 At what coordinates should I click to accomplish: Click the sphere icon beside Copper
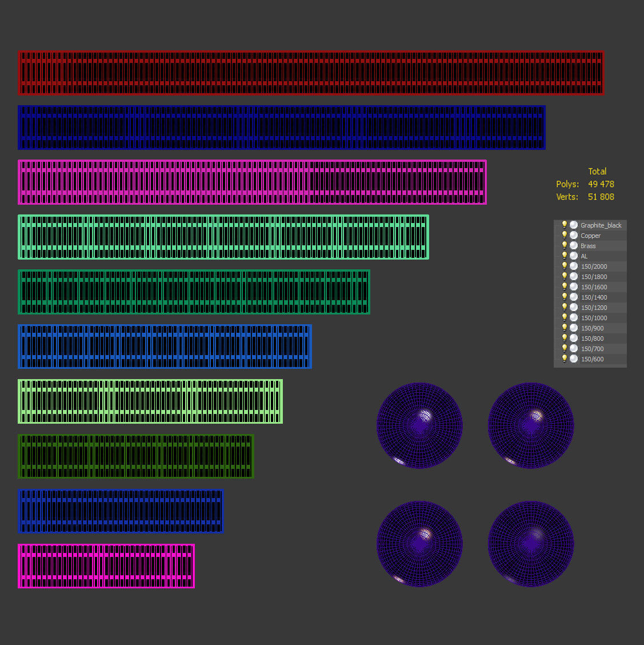point(574,235)
